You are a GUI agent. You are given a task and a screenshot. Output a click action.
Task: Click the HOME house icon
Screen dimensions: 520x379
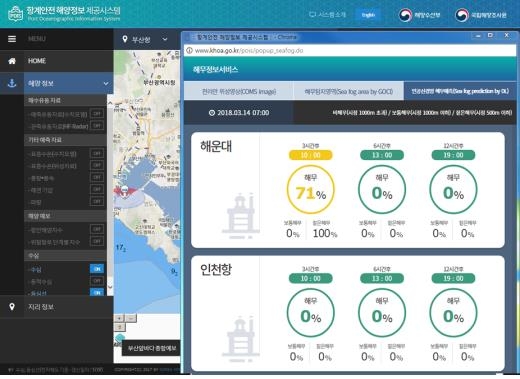coord(12,61)
